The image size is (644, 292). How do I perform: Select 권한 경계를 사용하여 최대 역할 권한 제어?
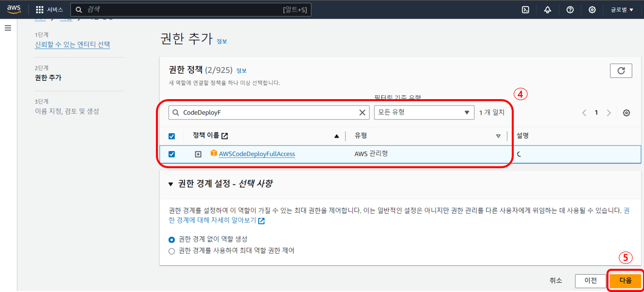point(172,251)
